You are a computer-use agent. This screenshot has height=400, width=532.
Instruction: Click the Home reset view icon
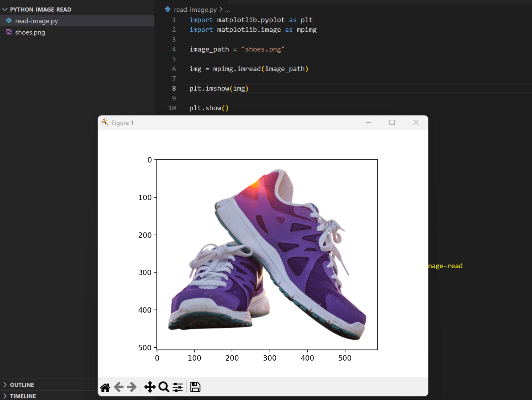click(x=105, y=387)
